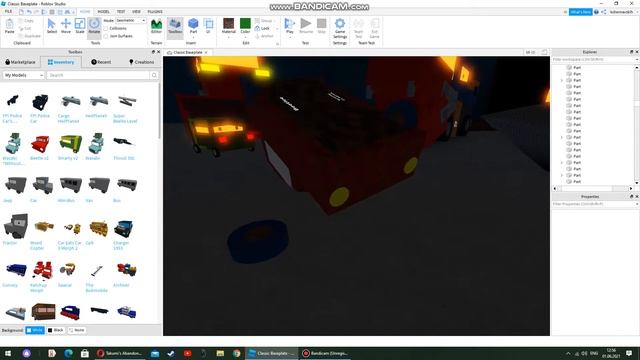This screenshot has width=640, height=360.
Task: Open the My Models category dropdown
Action: coord(23,75)
